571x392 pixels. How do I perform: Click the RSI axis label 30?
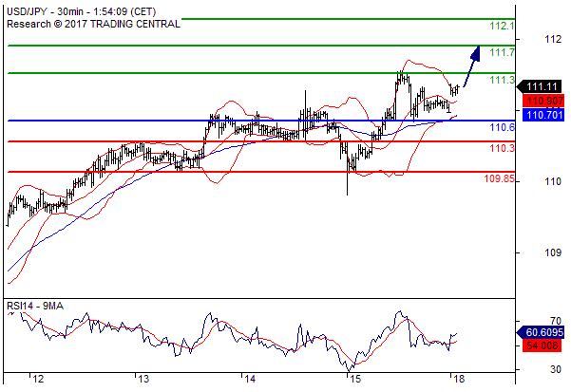coord(556,369)
